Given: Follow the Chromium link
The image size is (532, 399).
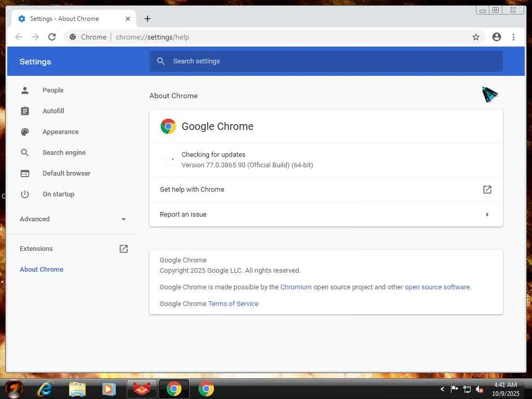Looking at the screenshot, I should pos(296,287).
